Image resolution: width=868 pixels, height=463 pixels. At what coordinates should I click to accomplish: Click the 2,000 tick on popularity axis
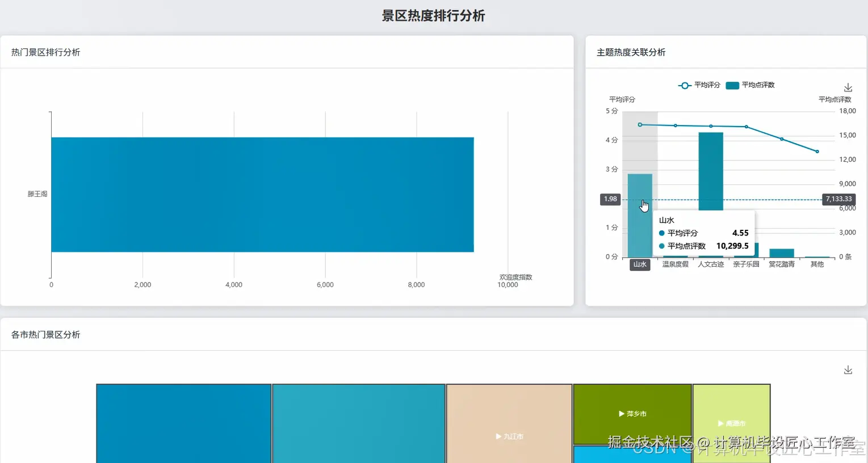click(x=142, y=285)
